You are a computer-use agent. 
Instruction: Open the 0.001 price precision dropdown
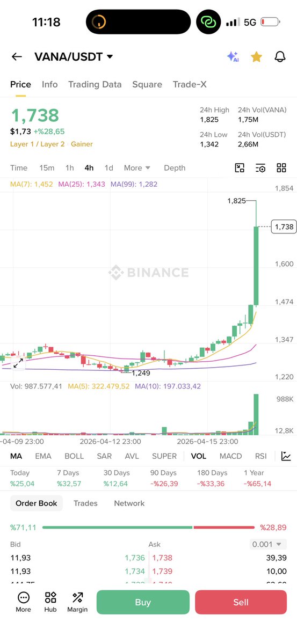tap(269, 544)
